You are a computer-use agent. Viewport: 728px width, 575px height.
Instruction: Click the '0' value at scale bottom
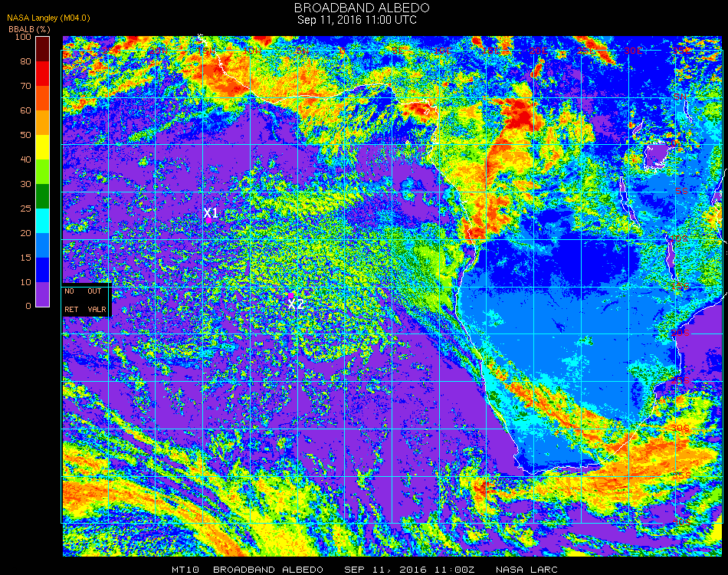pyautogui.click(x=28, y=306)
